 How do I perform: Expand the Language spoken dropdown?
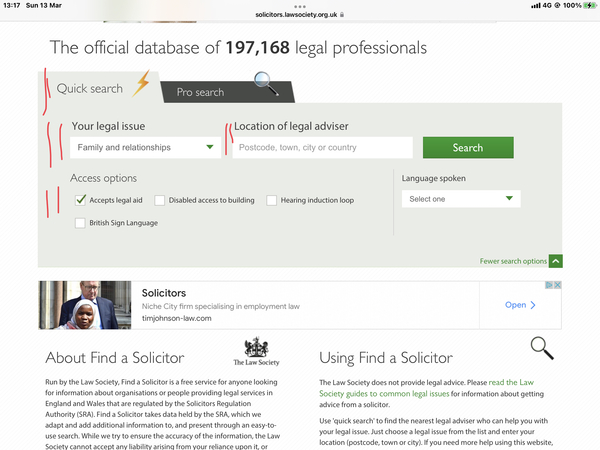(461, 199)
